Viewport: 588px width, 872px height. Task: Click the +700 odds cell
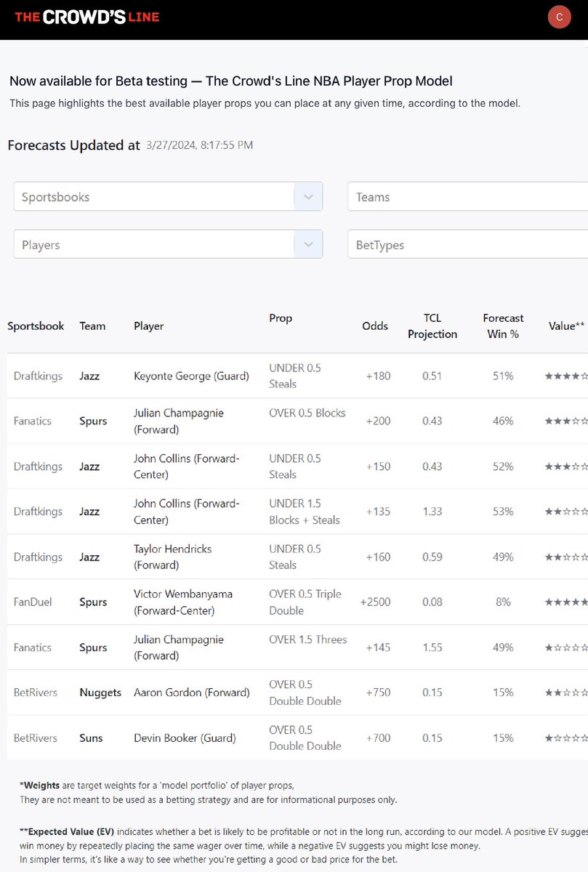378,738
